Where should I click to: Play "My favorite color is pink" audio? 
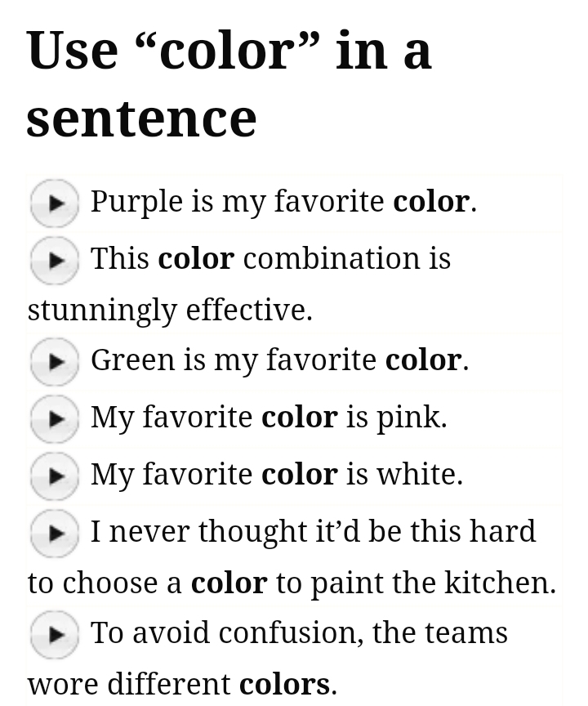(x=54, y=418)
